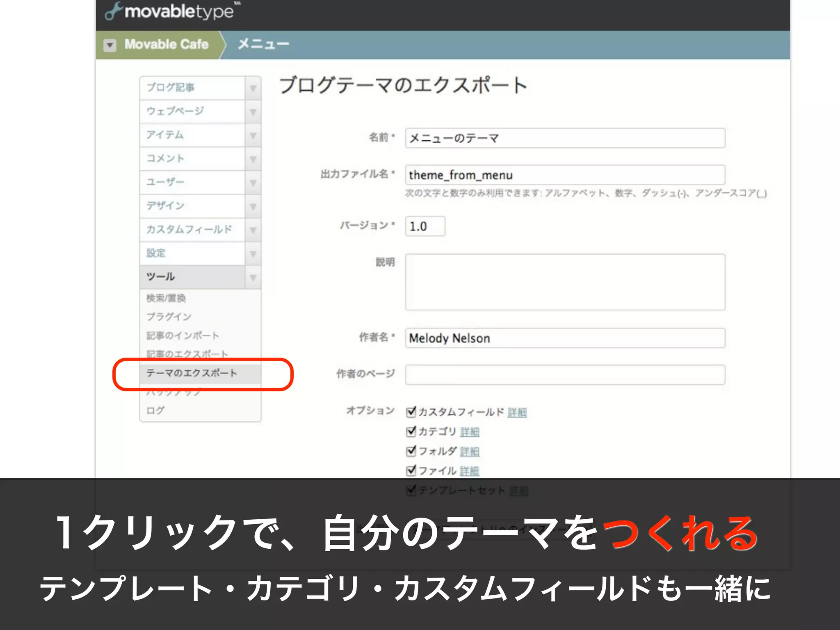Expand the アイテム menu arrow

253,135
